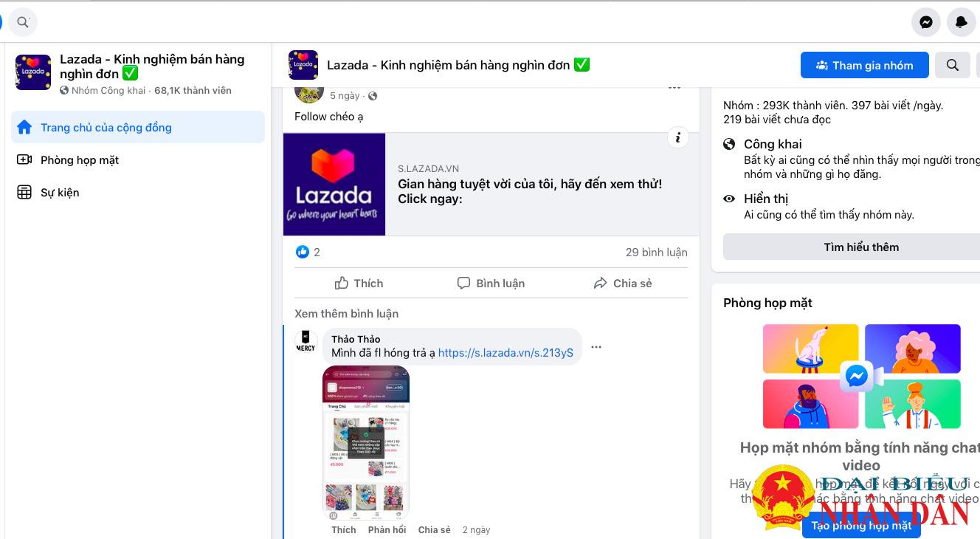
Task: Click Phản hồi under the comment
Action: tap(387, 529)
